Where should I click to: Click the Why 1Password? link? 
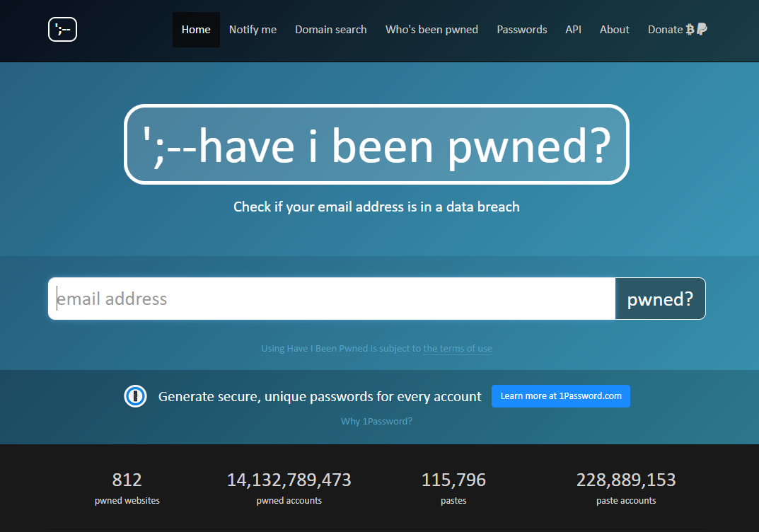376,421
